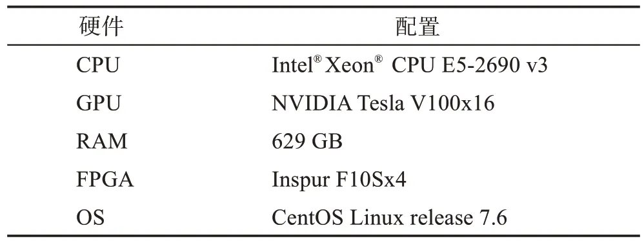The height and width of the screenshot is (243, 644).
Task: Click the 629 GB value
Action: [307, 142]
